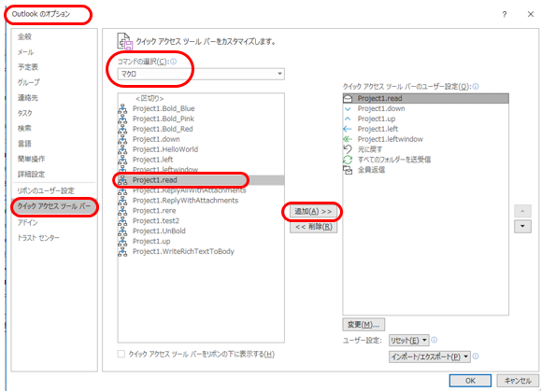The width and height of the screenshot is (541, 392).
Task: Select Project1.leftwindow in the left macro list
Action: (201, 170)
